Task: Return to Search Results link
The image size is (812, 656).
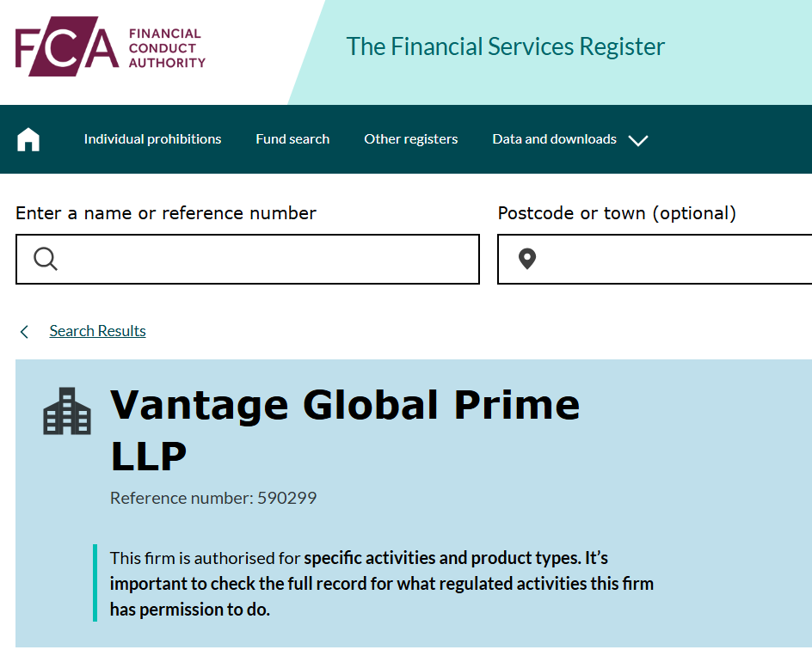Action: click(97, 331)
